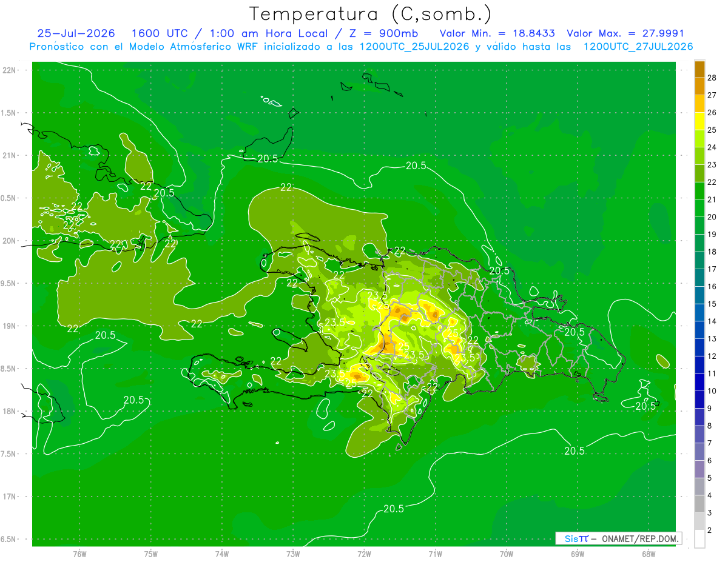Click the colorbar scale label "7"
This screenshot has height=562, width=728.
(710, 443)
